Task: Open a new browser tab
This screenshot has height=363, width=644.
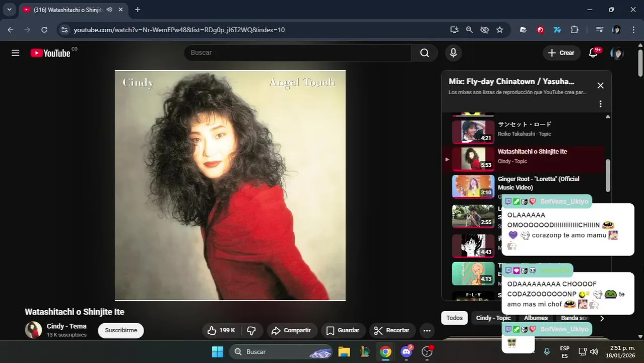Action: tap(138, 10)
